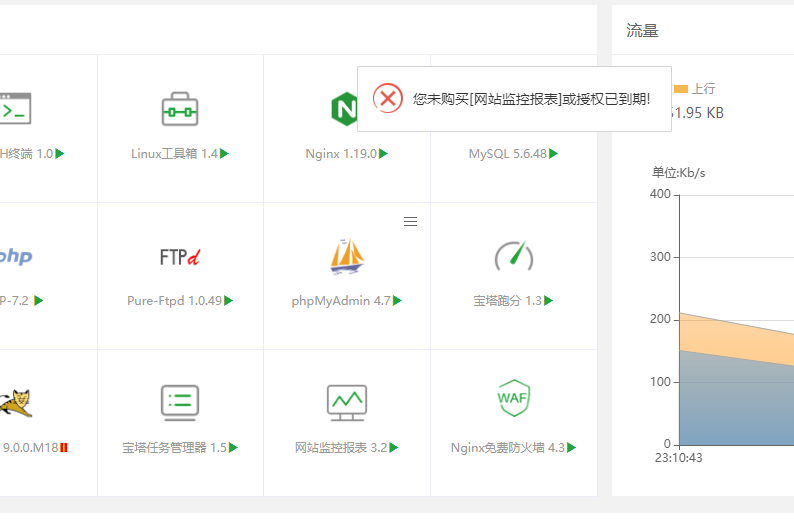This screenshot has height=520, width=794.
Task: Open the 宝塔任务管理器 list icon
Action: coord(180,403)
